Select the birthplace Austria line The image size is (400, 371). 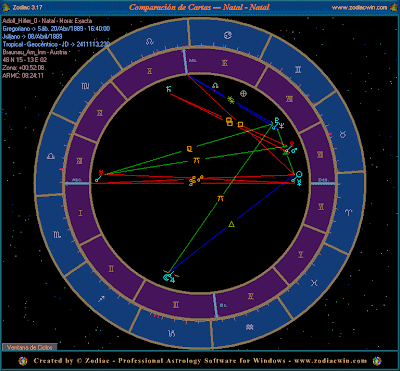pyautogui.click(x=35, y=52)
